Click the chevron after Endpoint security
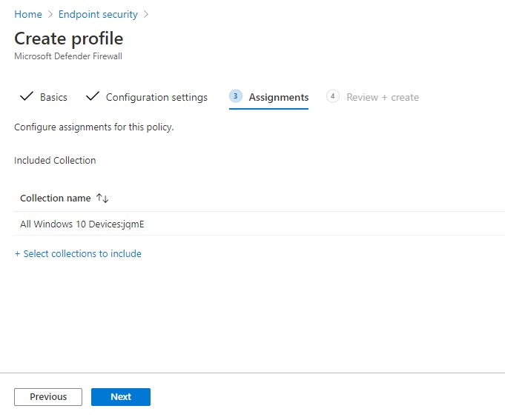Viewport: 505px width, 420px height. (145, 14)
